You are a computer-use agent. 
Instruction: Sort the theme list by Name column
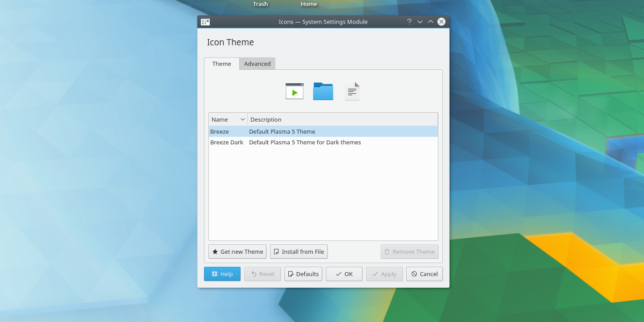228,119
